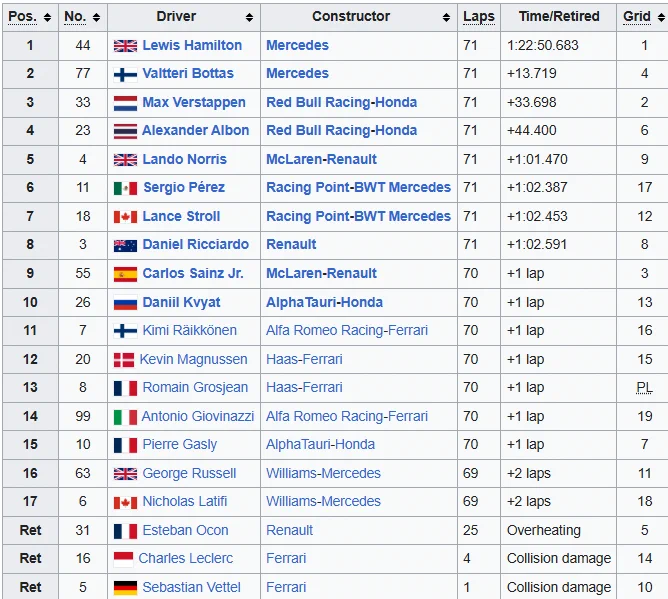Open the Racing Point-BWT Mercedes link for Stroll
This screenshot has height=599, width=668.
[x=358, y=216]
